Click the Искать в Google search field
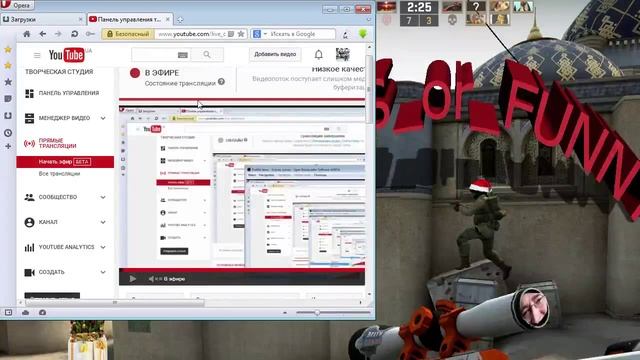The image size is (640, 360). [301, 34]
